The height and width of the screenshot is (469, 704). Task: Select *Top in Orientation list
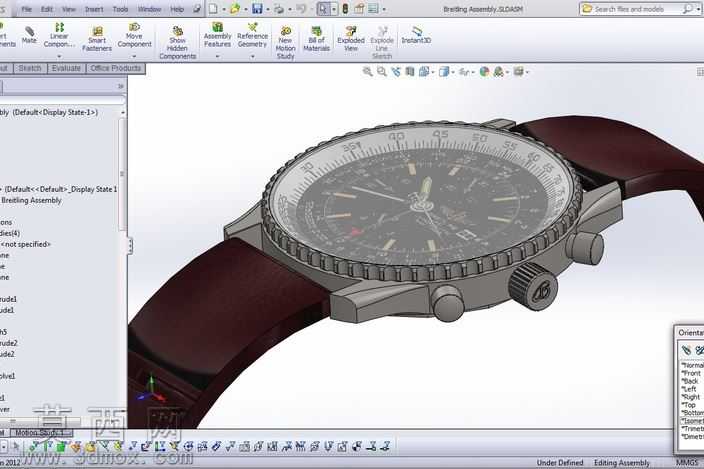point(688,405)
